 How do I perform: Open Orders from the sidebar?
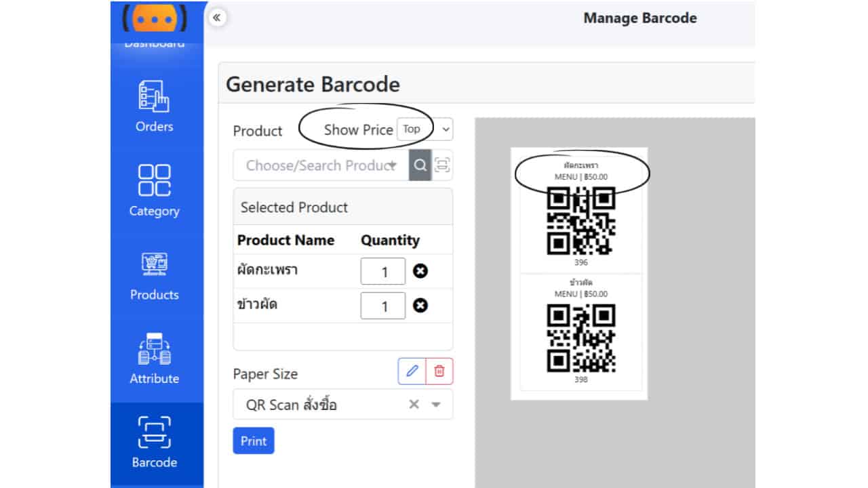tap(154, 106)
